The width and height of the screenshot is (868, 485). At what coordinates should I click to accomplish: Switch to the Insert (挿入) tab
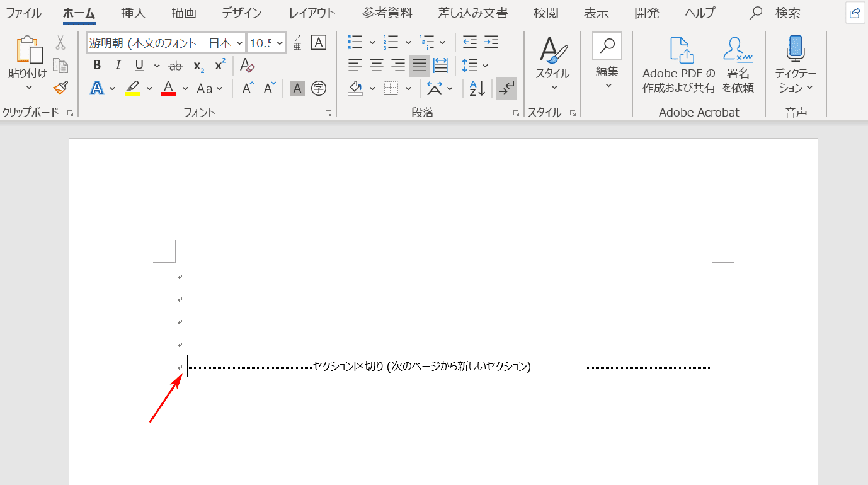point(133,13)
